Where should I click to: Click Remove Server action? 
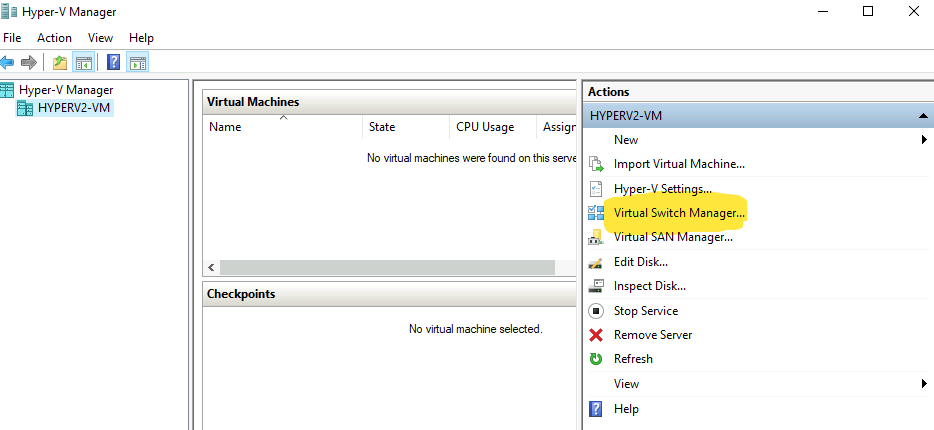tap(653, 335)
